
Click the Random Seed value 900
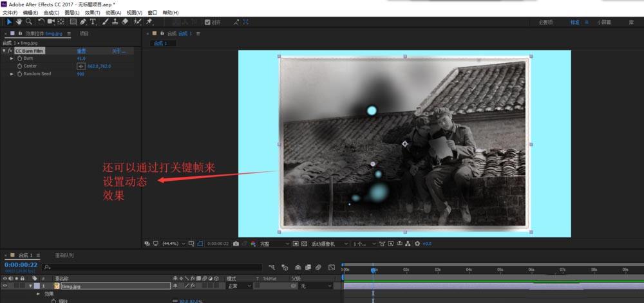[80, 74]
